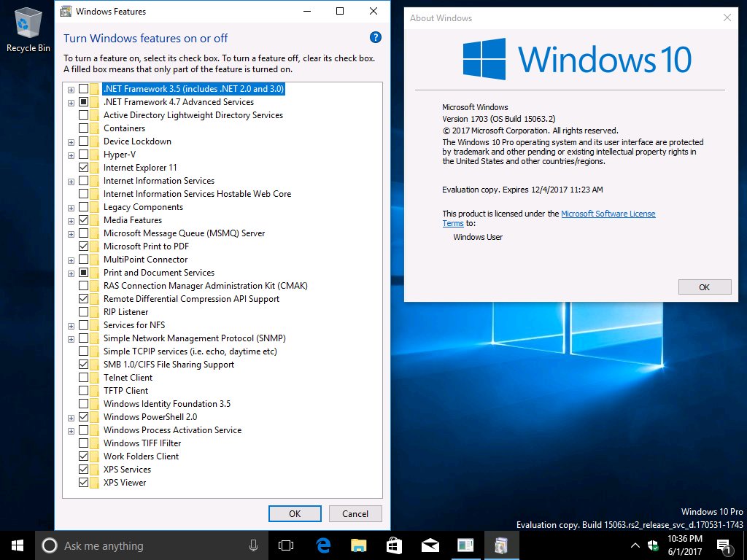Select Windows TIFF IFilter row text

point(142,443)
